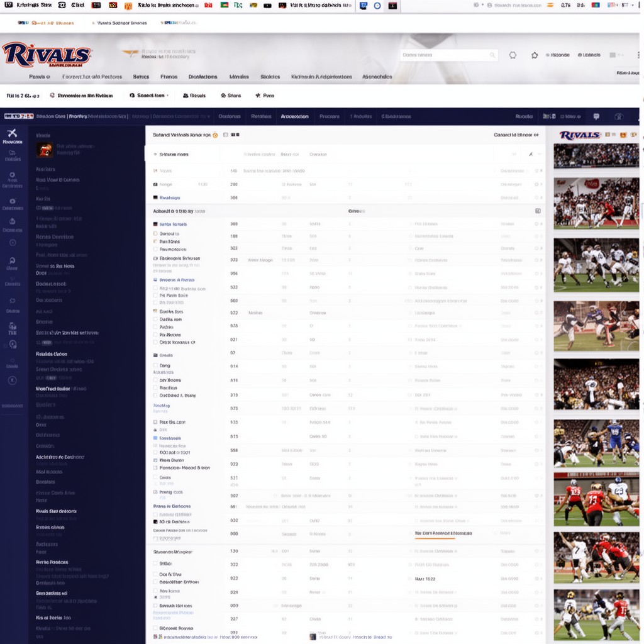Viewport: 644px width, 644px height.
Task: Open the 'Casact ld Bthoer' selector in the panel header
Action: coord(516,135)
